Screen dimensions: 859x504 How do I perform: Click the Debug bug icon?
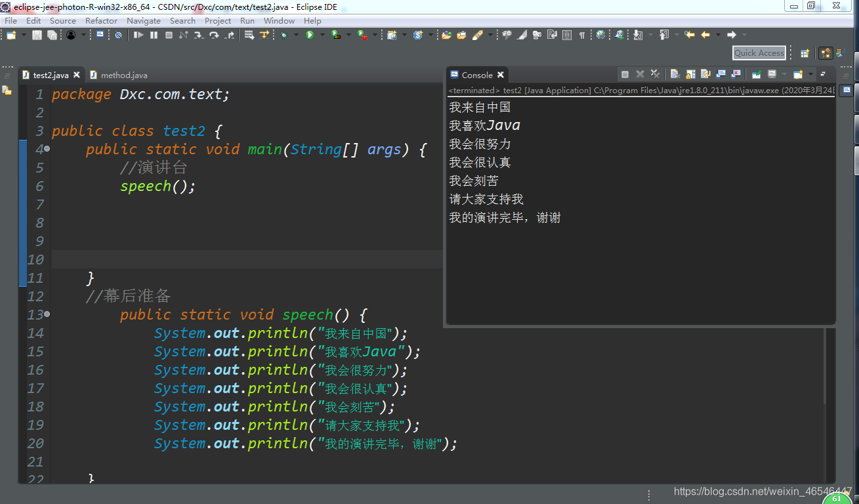click(x=284, y=35)
